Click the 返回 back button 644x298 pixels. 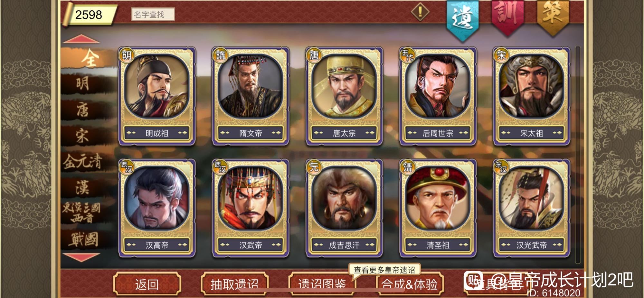point(147,284)
